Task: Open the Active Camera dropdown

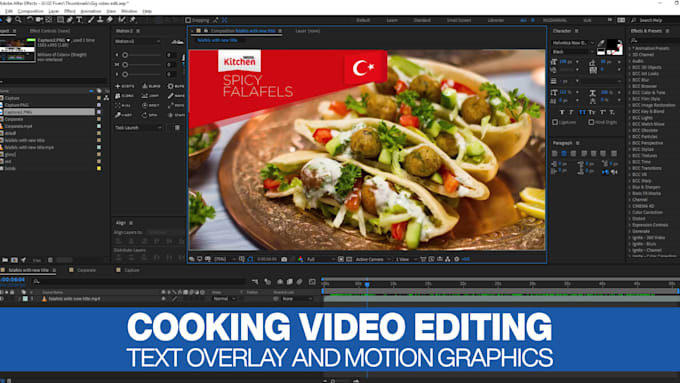Action: coord(373,259)
